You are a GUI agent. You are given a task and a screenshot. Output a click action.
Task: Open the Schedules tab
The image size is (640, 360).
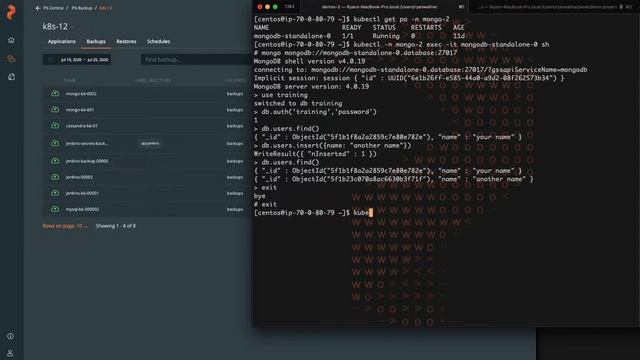pos(158,42)
